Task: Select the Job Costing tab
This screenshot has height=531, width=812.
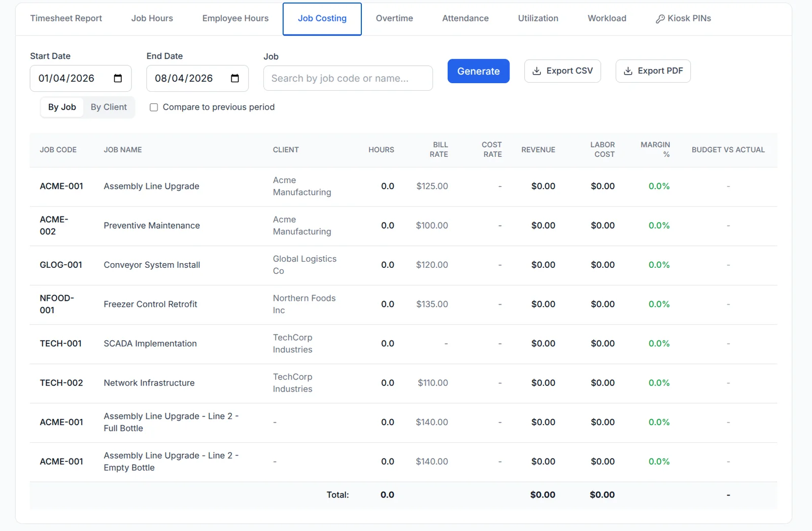Action: tap(322, 19)
